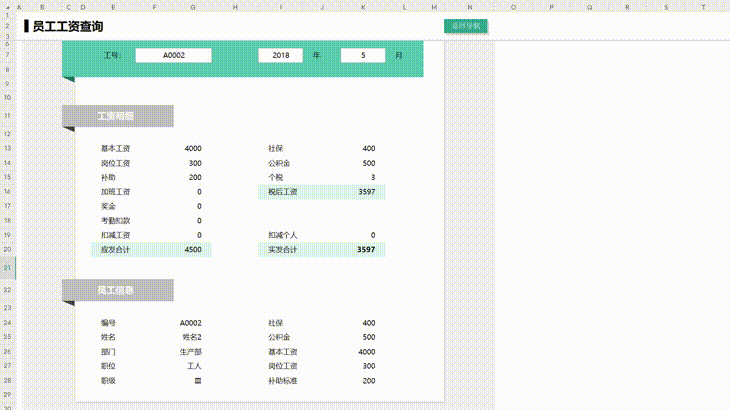
Task: Select the 姓名 value 姓名2
Action: pyautogui.click(x=192, y=338)
